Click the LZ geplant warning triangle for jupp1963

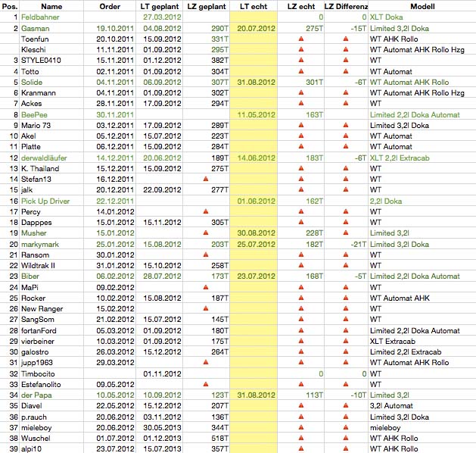[x=206, y=362]
